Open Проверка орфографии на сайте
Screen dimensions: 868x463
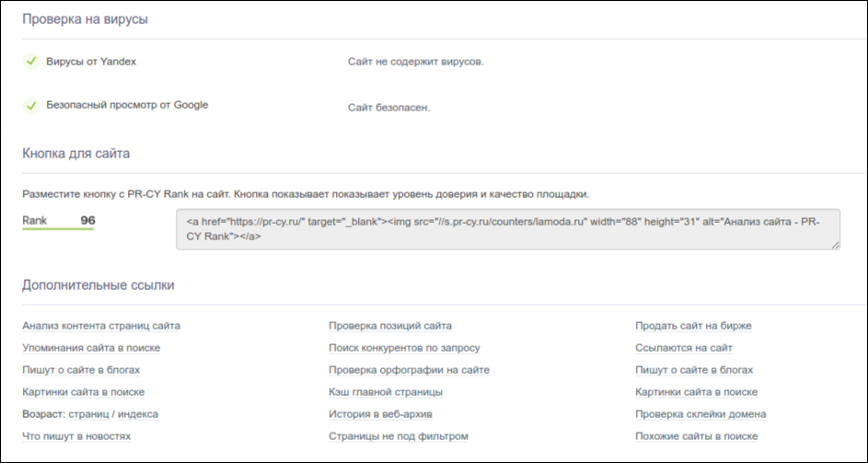click(409, 370)
